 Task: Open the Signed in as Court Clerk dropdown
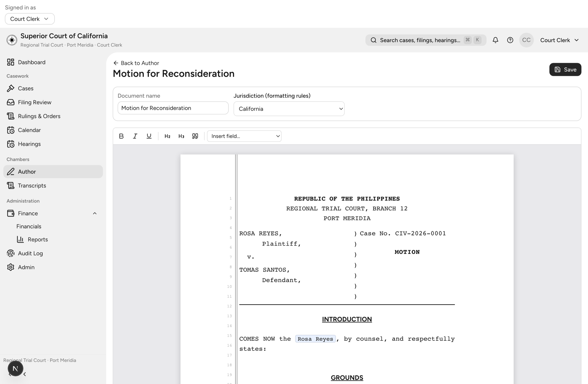tap(30, 19)
